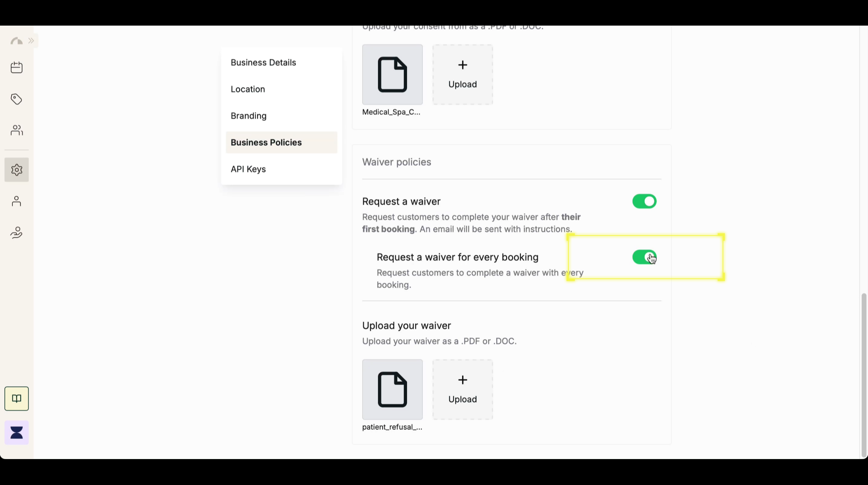Open the Branding settings section
868x485 pixels.
click(248, 116)
